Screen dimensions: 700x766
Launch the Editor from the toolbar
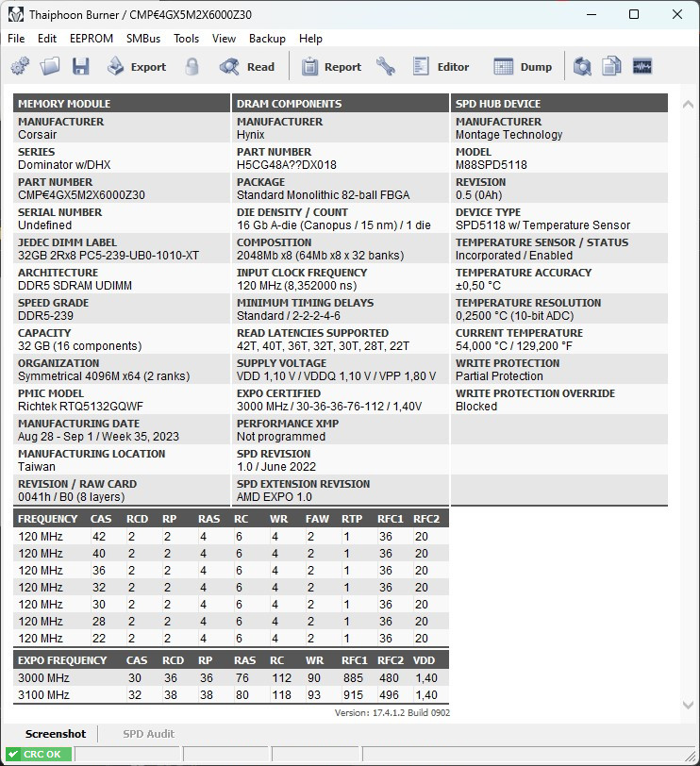tap(441, 67)
